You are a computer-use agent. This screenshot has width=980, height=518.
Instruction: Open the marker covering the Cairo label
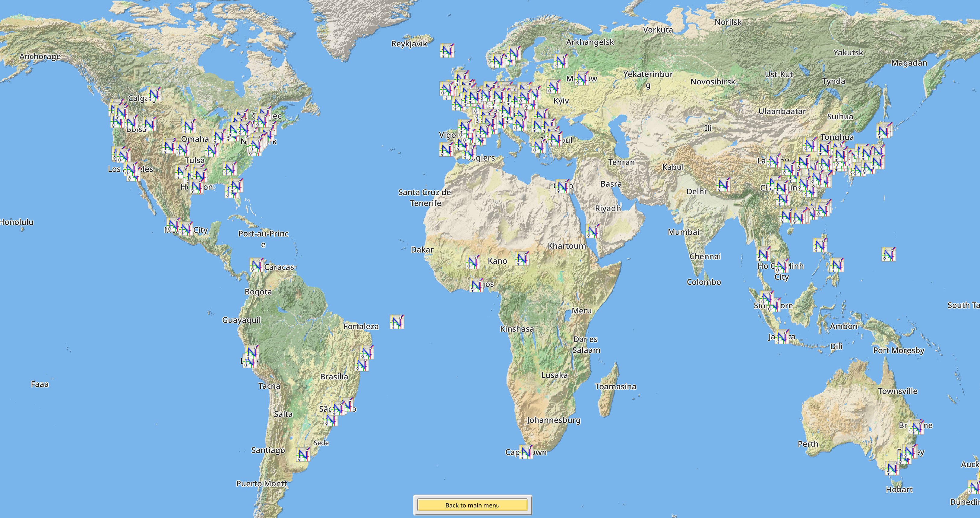pyautogui.click(x=562, y=186)
